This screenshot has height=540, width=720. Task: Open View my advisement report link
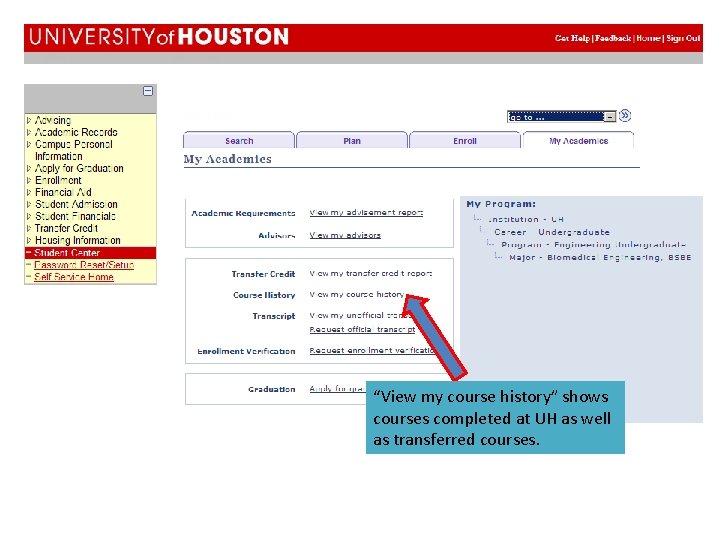pyautogui.click(x=366, y=213)
